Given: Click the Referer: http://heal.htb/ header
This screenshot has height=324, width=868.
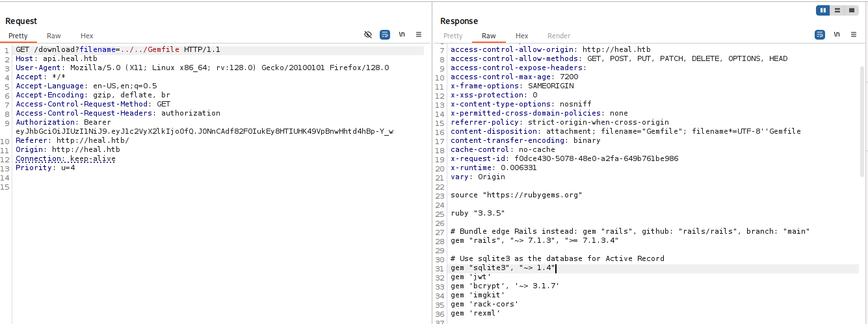Looking at the screenshot, I should 72,140.
